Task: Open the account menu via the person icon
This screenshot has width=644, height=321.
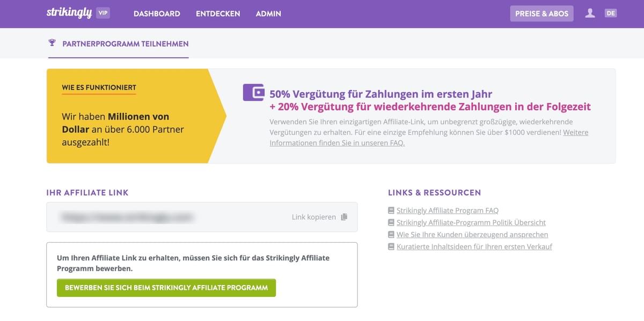Action: pos(590,13)
